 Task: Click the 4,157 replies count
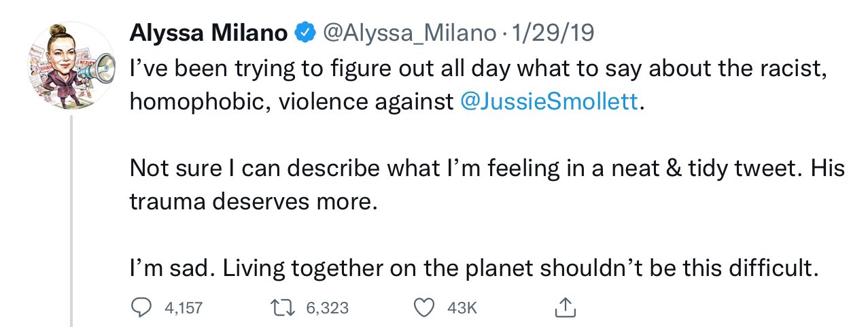(x=184, y=309)
